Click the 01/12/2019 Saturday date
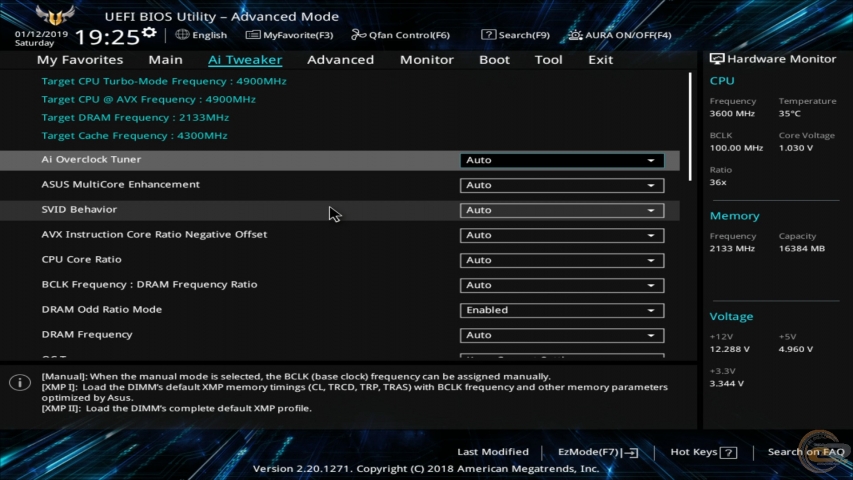Viewport: 853px width, 480px height. point(41,38)
